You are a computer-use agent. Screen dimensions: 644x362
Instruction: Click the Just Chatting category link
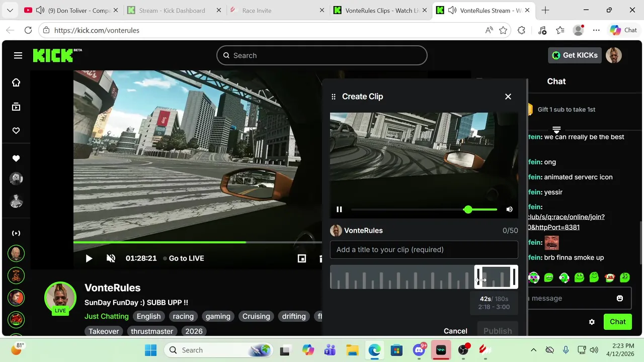(107, 316)
